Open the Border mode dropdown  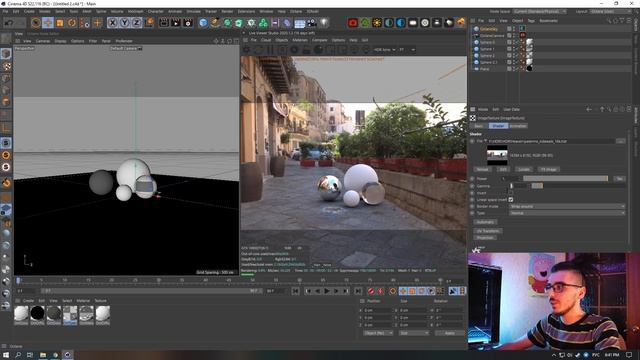click(x=567, y=207)
